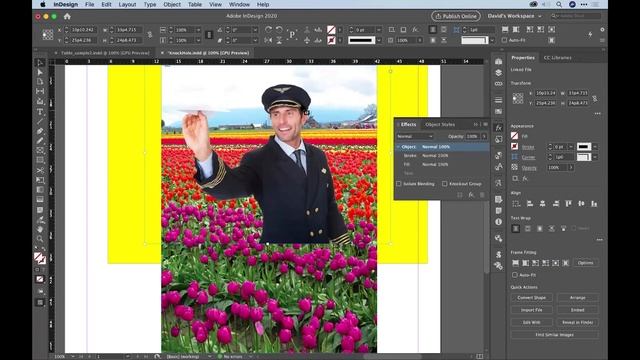Screen dimensions: 640x360
Task: Rotate 90 degrees counter-clockwise in control bar
Action: click(x=279, y=30)
